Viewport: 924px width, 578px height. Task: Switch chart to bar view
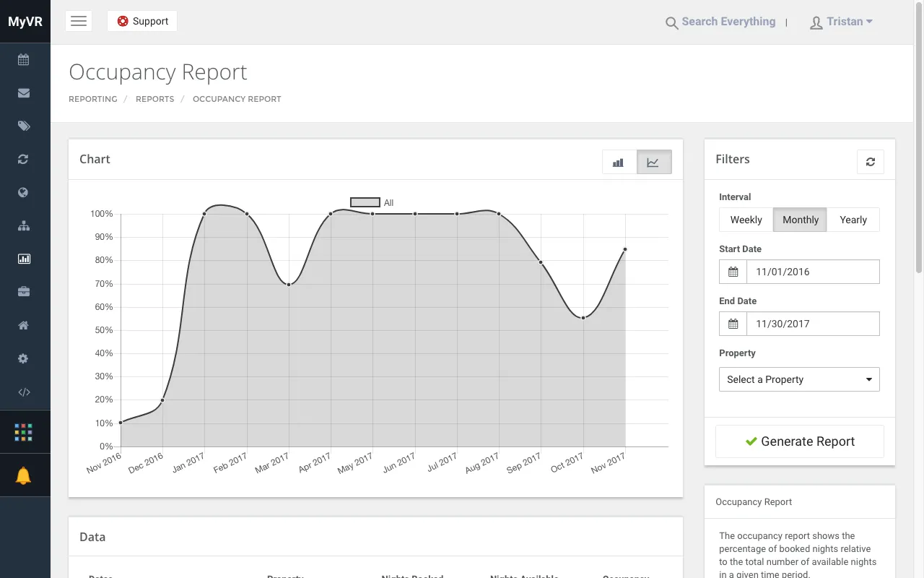pos(619,163)
